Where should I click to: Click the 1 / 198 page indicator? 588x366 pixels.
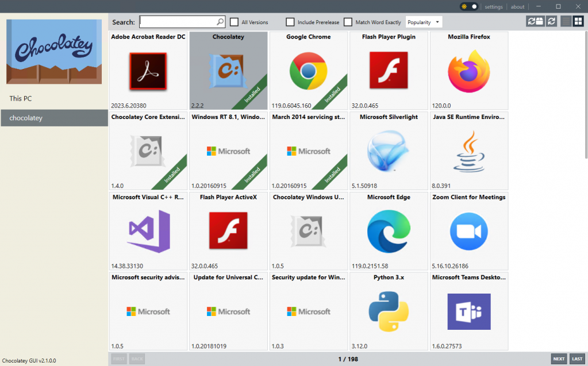(x=348, y=359)
